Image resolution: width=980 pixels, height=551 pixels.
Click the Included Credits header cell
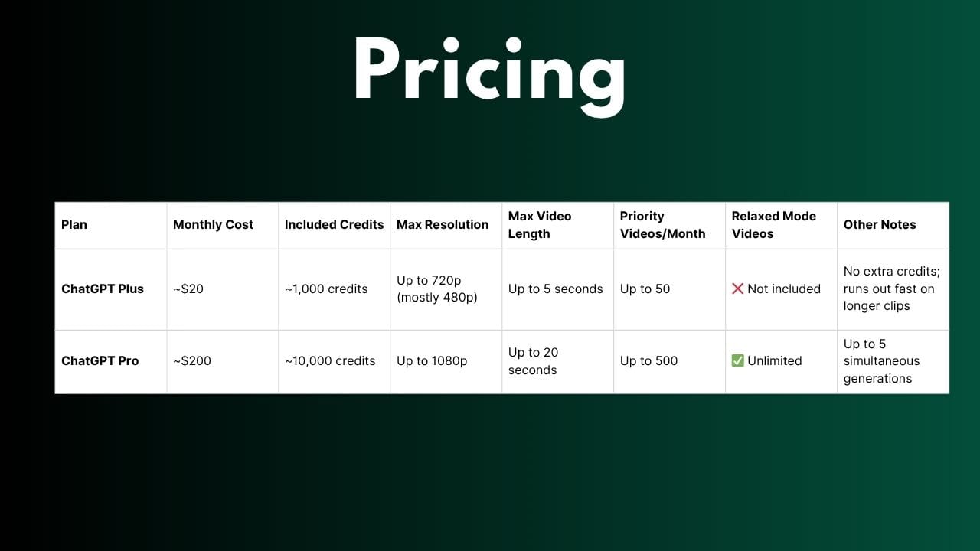[334, 224]
